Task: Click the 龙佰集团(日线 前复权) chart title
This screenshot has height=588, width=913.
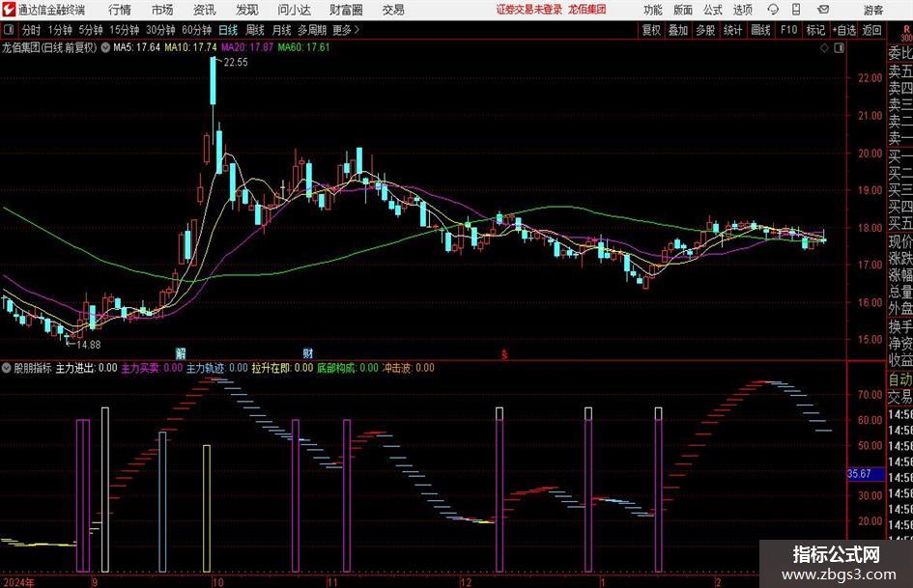Action: click(49, 47)
